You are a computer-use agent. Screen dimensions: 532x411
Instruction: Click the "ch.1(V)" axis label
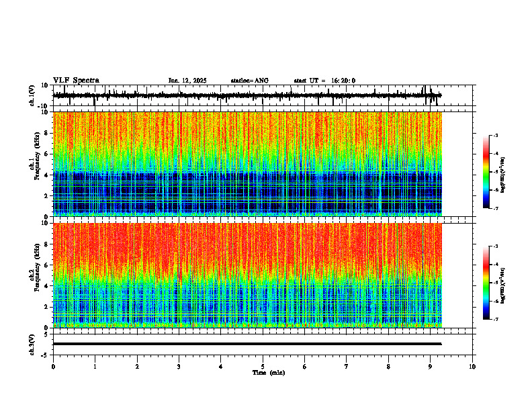[32, 95]
